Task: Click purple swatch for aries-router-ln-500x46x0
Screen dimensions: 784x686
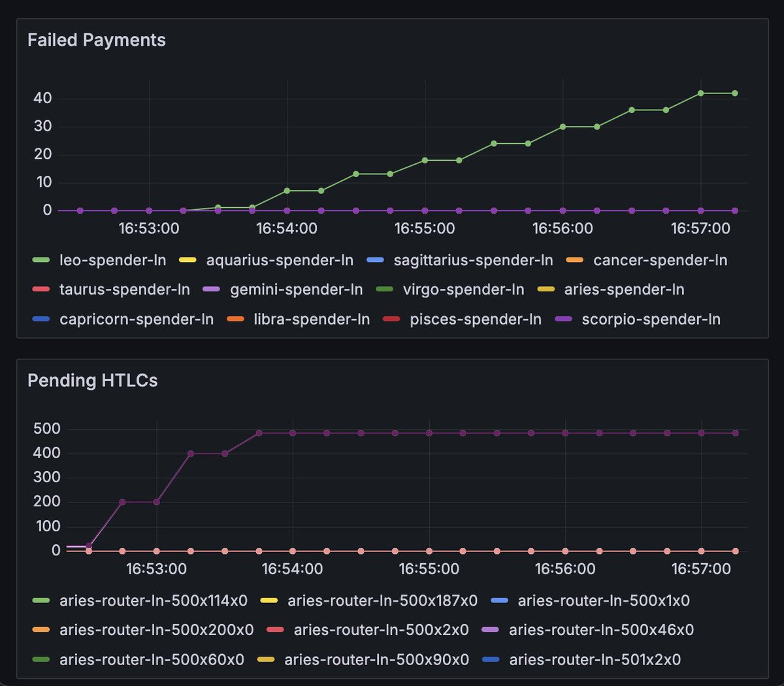Action: pos(490,630)
